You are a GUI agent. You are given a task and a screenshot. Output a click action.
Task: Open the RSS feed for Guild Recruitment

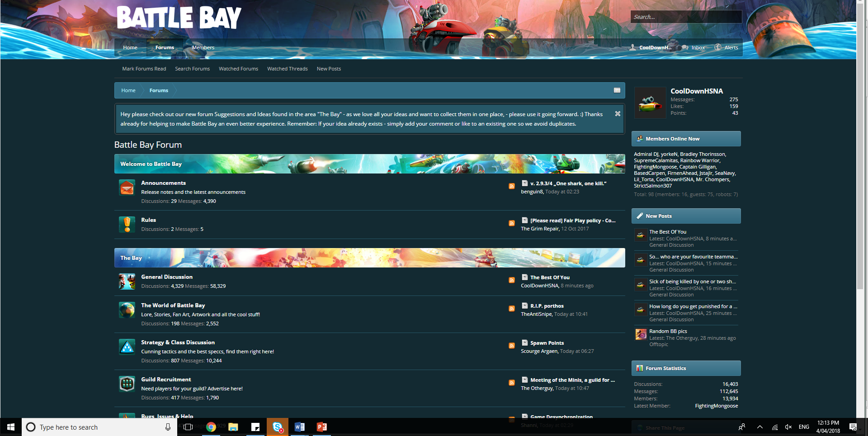tap(512, 383)
